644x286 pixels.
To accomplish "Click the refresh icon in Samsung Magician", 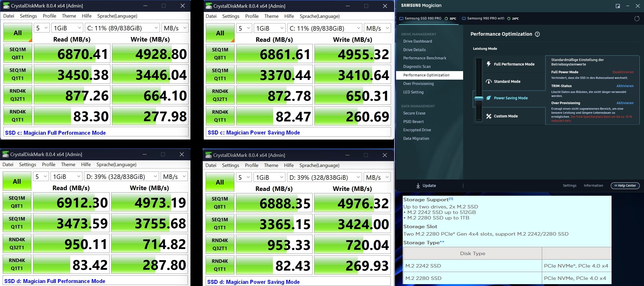I will [x=637, y=19].
